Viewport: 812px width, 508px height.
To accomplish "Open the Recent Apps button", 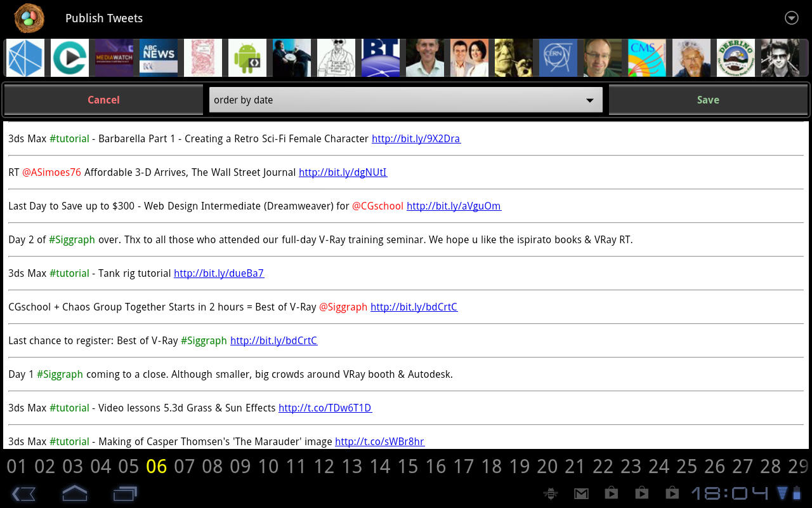I will click(125, 493).
